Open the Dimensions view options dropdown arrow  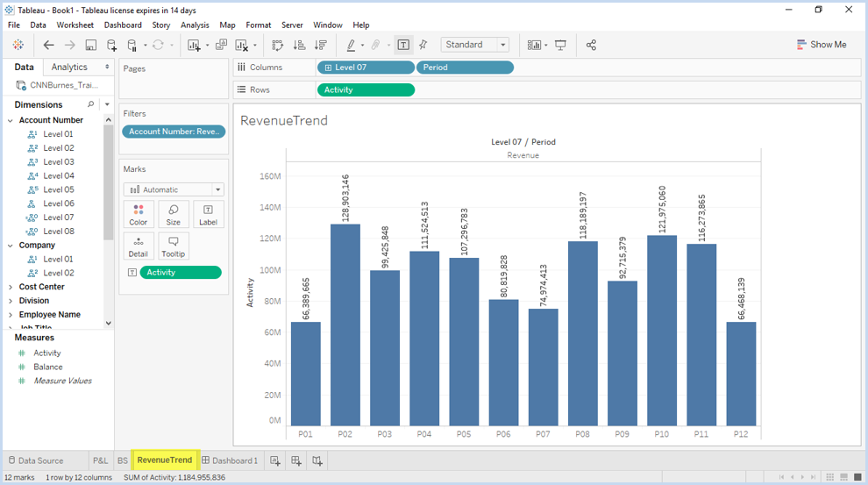pyautogui.click(x=107, y=104)
